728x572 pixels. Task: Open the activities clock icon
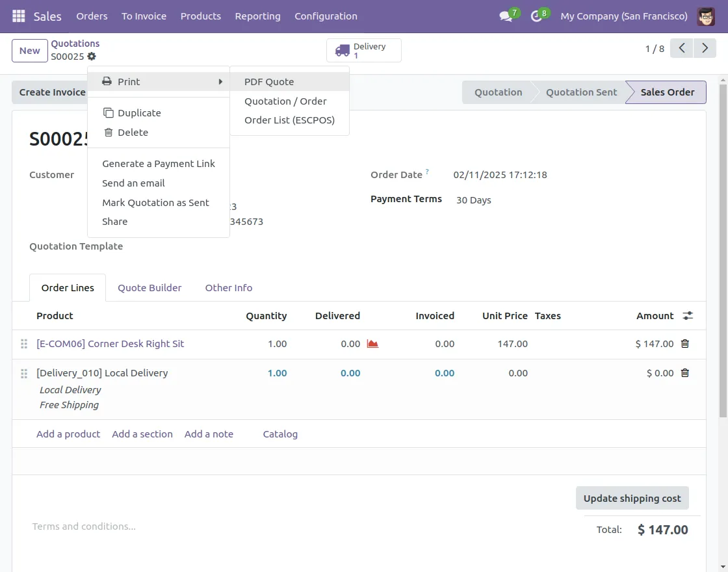pyautogui.click(x=536, y=16)
